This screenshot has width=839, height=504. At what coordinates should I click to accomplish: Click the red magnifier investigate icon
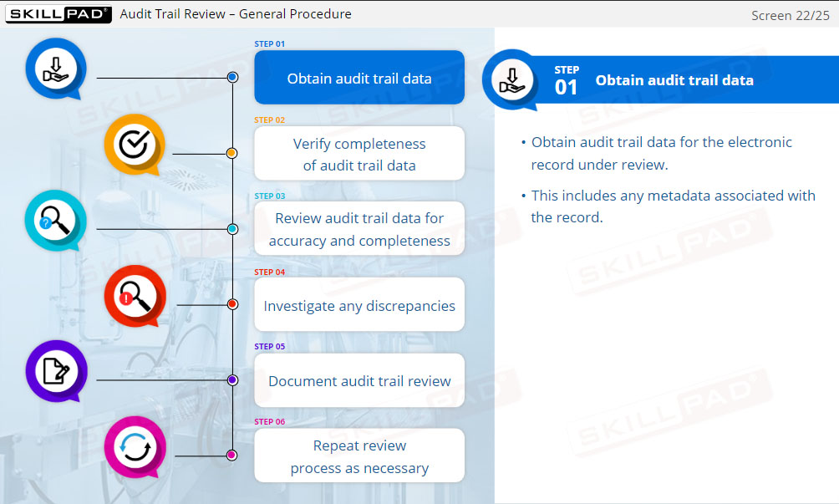pyautogui.click(x=134, y=296)
